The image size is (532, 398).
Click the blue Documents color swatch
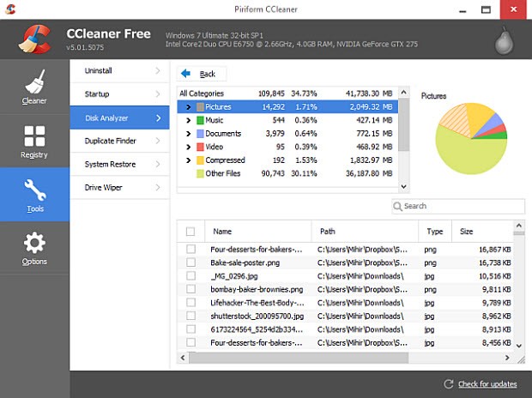click(x=200, y=133)
